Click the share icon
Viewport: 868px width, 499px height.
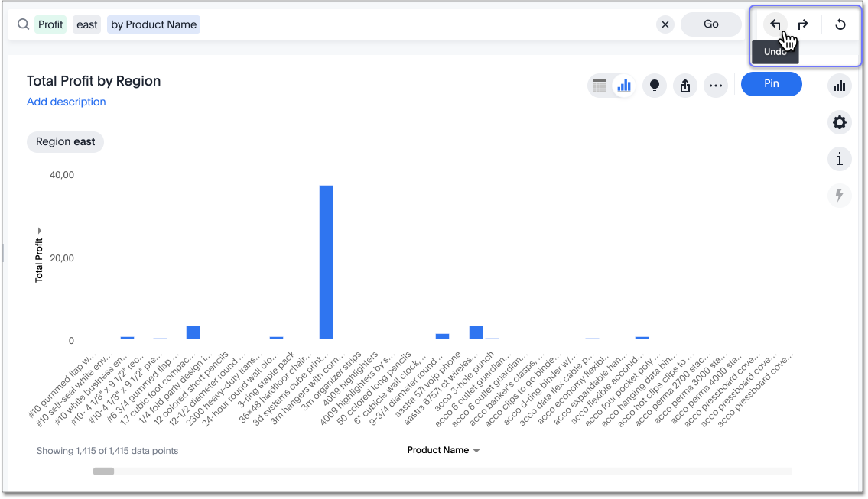685,86
